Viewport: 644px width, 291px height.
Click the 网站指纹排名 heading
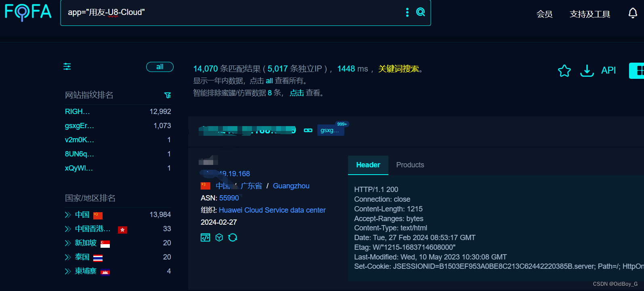89,95
